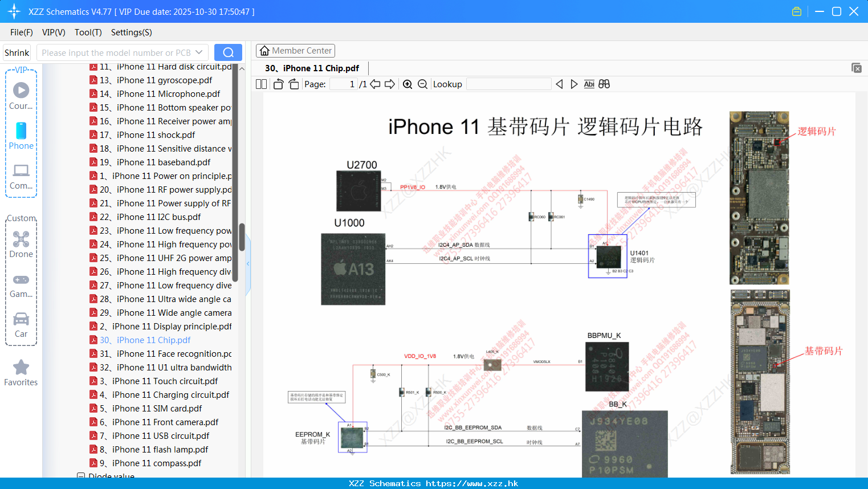
Task: Click the Lookup text field
Action: (509, 84)
